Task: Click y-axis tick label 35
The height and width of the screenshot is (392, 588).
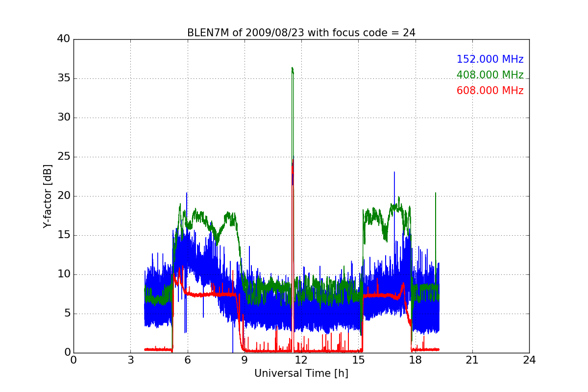Action: (x=64, y=78)
